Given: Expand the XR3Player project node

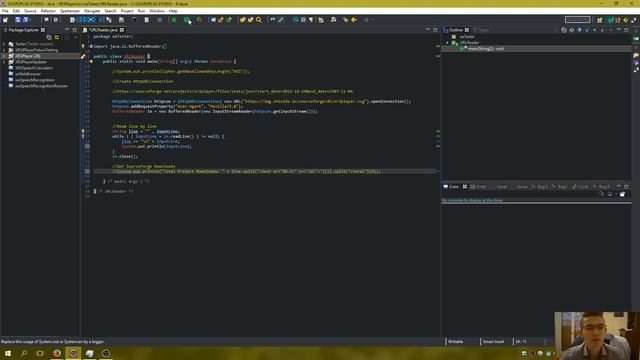Looking at the screenshot, I should click(4, 56).
